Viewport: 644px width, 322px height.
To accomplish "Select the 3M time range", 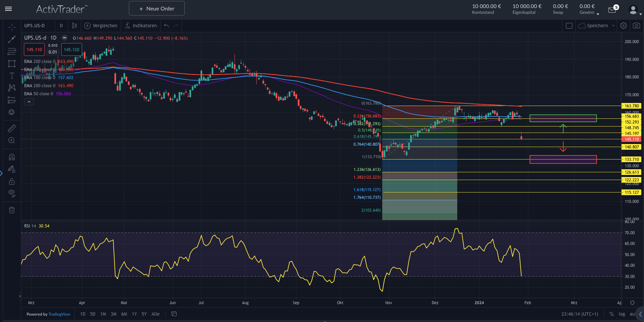I will coord(113,314).
